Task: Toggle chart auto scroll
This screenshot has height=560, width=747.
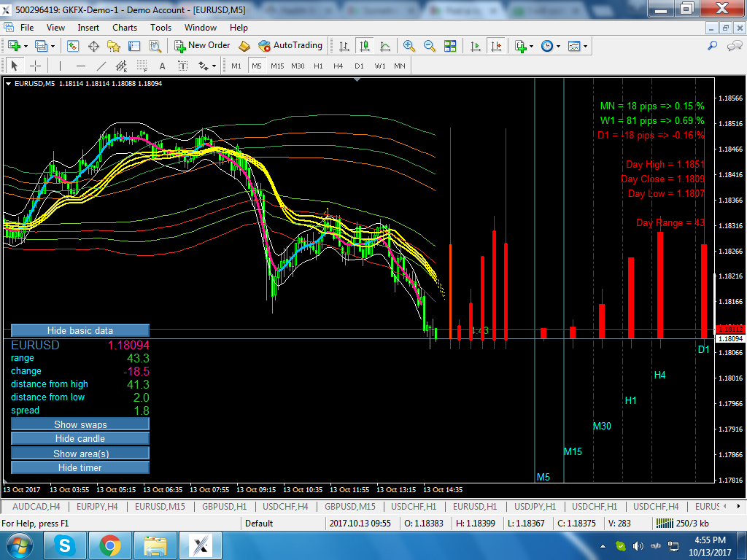Action: click(476, 46)
